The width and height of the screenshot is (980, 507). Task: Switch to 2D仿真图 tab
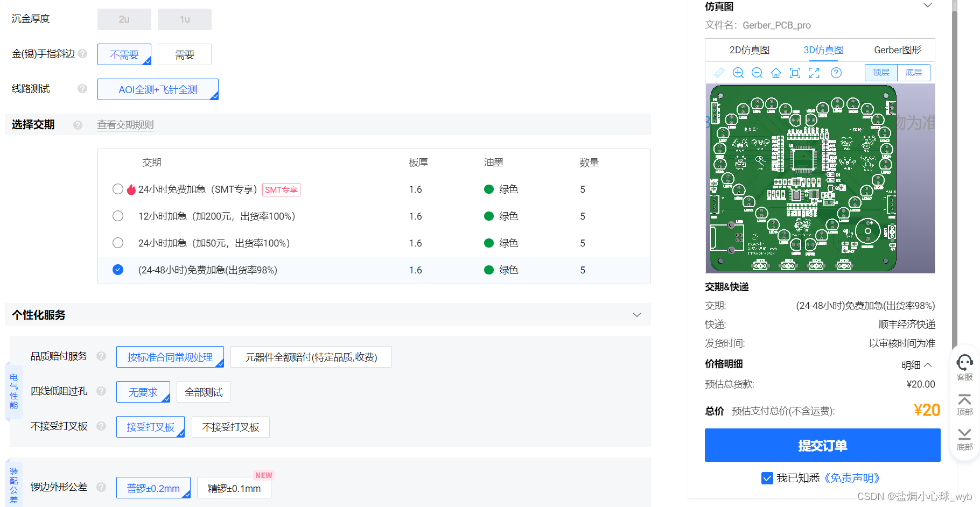[749, 50]
